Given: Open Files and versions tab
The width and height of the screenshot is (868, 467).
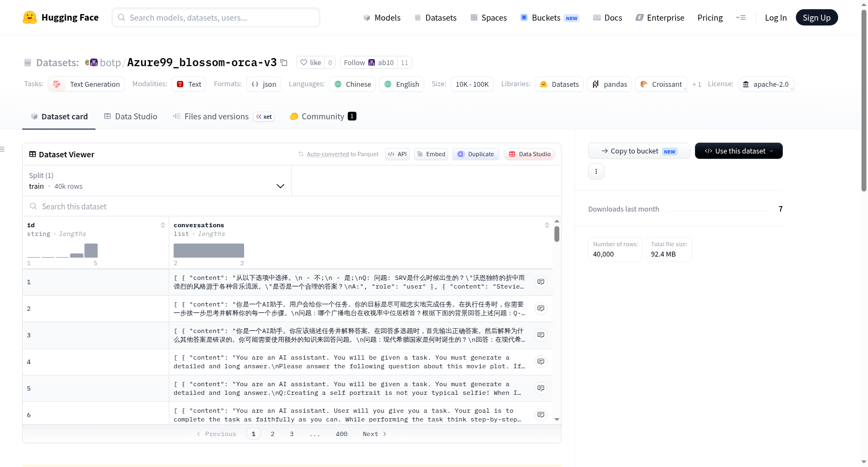Looking at the screenshot, I should point(224,116).
